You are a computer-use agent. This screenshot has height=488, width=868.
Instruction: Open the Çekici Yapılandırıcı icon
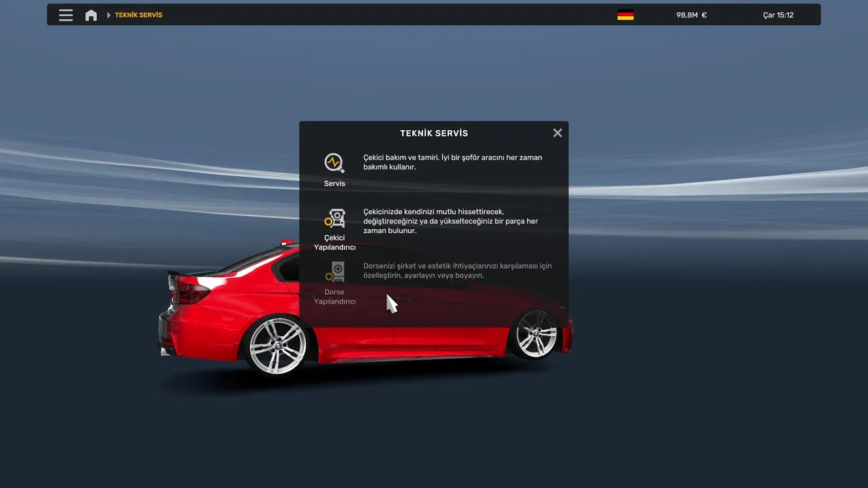(x=335, y=218)
